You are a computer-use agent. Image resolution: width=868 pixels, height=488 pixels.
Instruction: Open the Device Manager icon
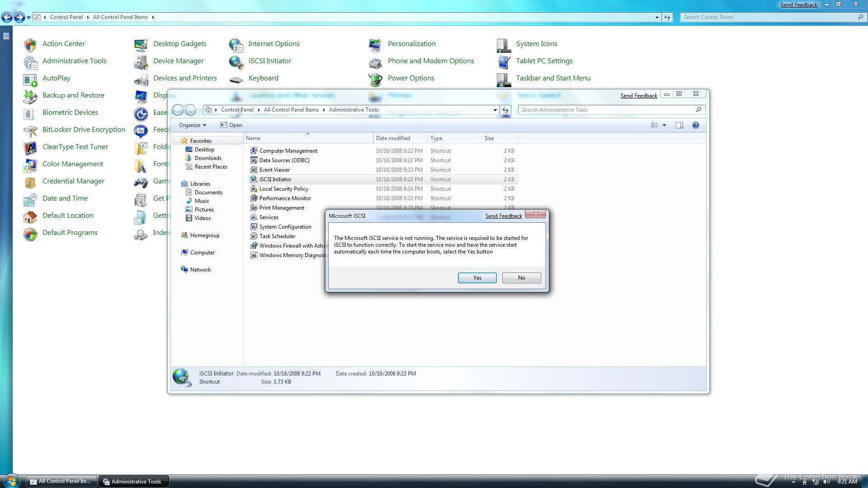(141, 61)
